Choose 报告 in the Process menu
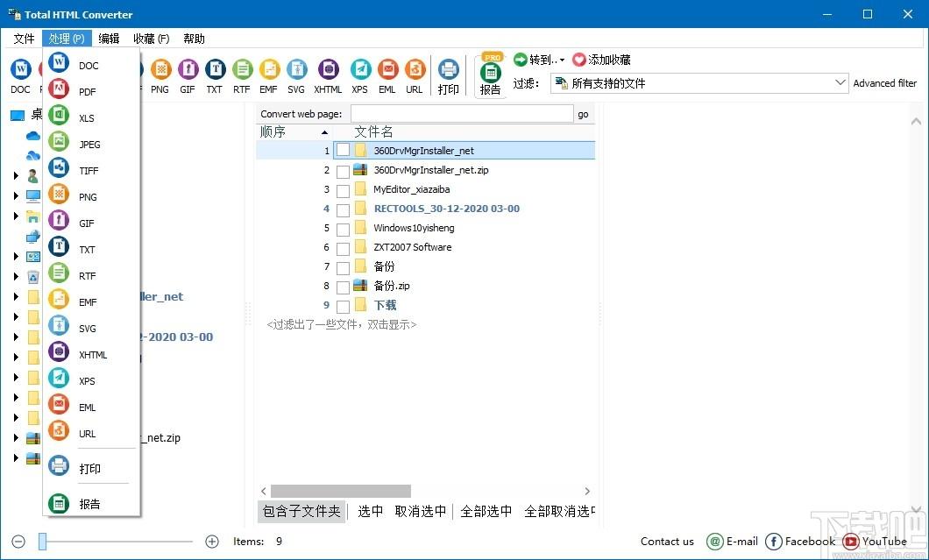Viewport: 929px width, 560px height. tap(91, 504)
